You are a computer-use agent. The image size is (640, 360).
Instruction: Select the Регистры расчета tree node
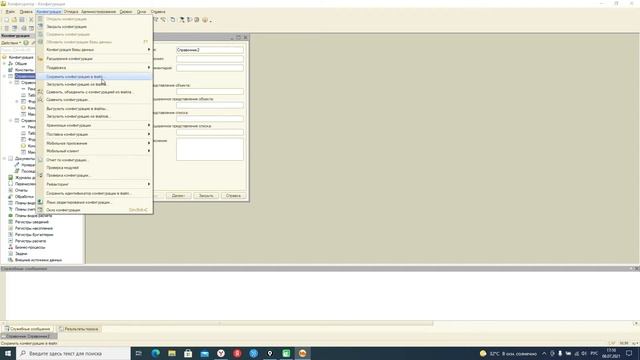(30, 241)
